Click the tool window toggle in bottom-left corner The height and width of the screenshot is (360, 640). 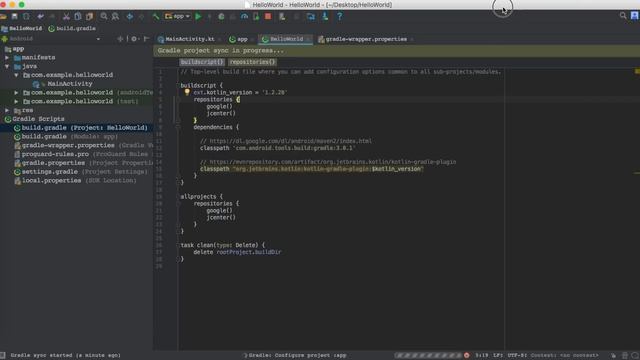pos(2,356)
